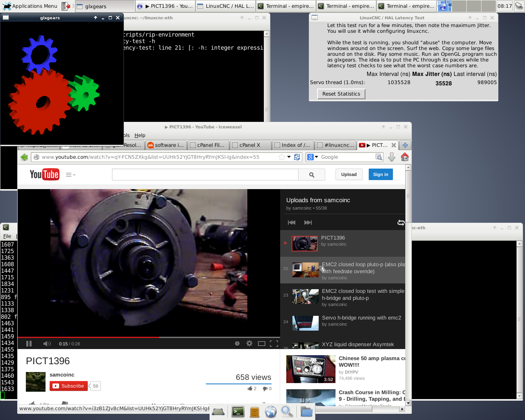This screenshot has width=525, height=420.
Task: Open a new tab with the plus button
Action: [405, 145]
